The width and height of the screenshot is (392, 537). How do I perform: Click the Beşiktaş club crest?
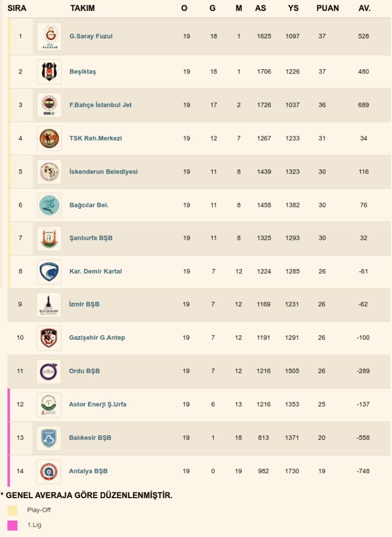point(49,72)
